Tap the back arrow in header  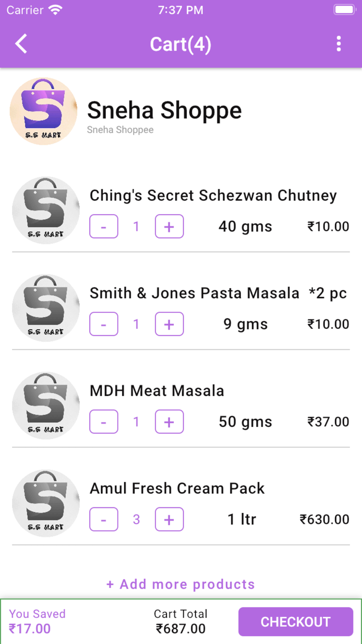[x=22, y=44]
